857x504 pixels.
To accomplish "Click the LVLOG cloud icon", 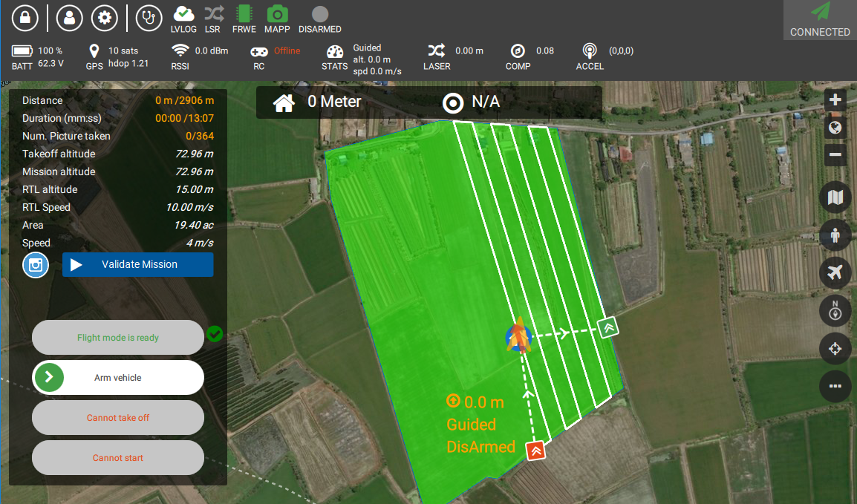I will [183, 14].
